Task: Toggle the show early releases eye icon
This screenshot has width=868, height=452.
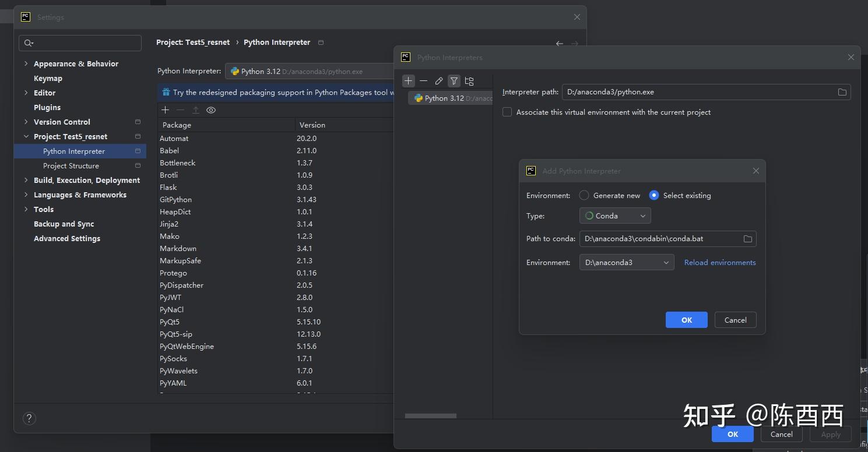Action: coord(211,110)
